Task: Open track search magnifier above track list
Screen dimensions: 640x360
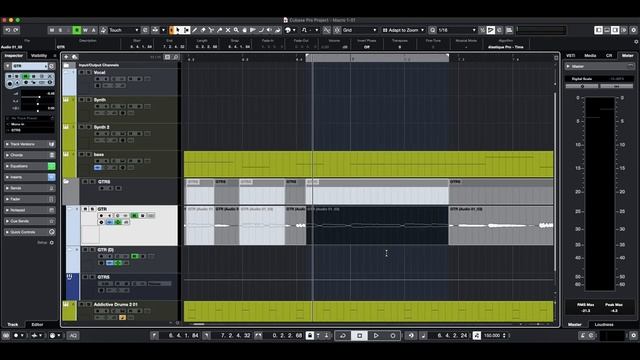Action: tap(176, 57)
